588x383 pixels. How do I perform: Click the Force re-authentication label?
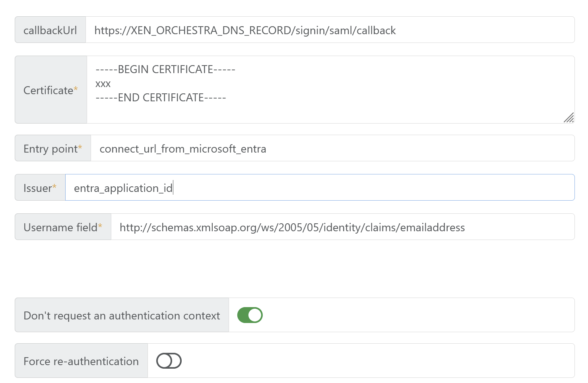[81, 361]
